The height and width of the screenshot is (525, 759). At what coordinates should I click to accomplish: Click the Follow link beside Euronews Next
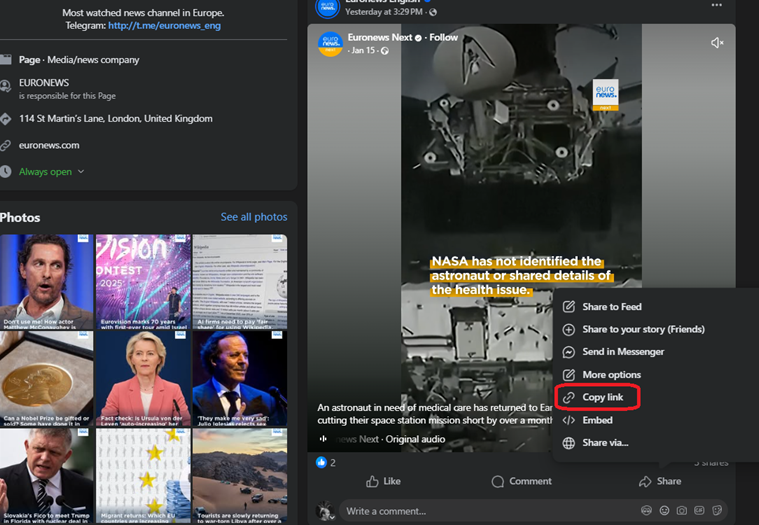443,37
